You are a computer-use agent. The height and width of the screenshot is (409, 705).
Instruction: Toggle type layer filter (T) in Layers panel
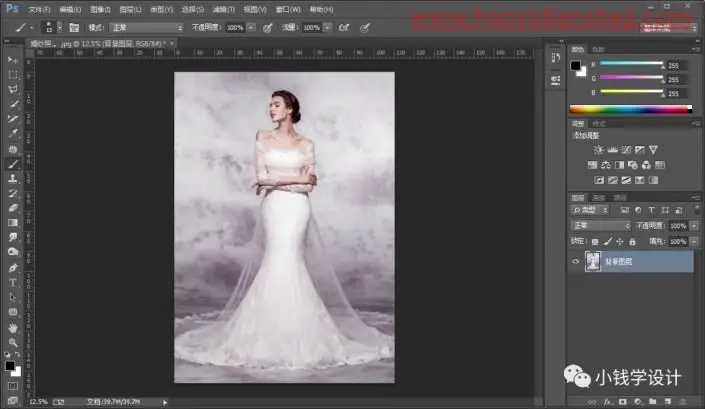tap(651, 210)
